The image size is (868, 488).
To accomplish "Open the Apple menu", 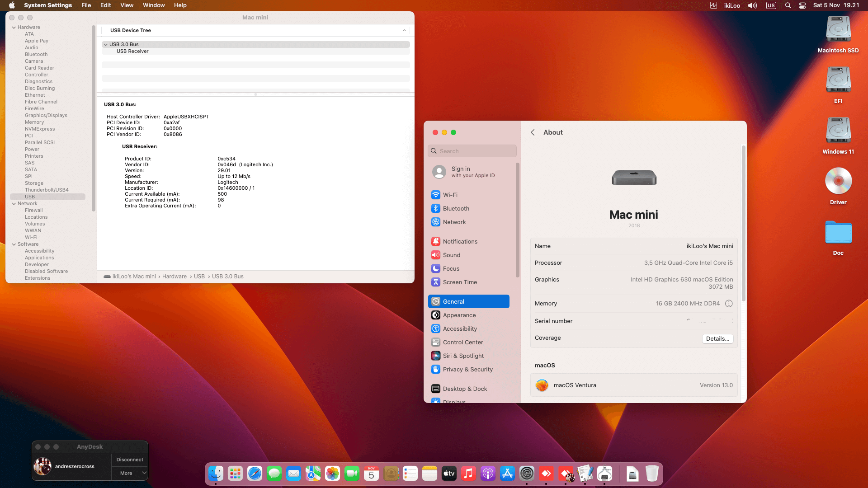I will coord(12,5).
